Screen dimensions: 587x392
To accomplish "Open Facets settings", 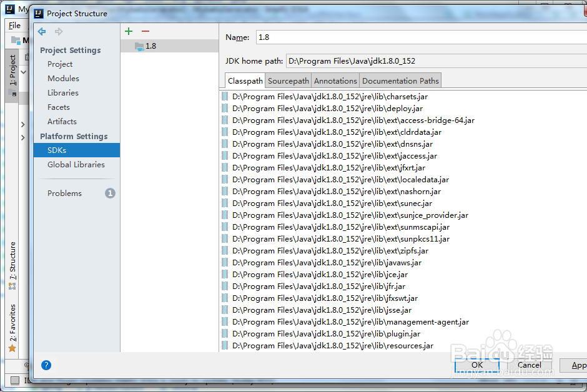I will (59, 107).
